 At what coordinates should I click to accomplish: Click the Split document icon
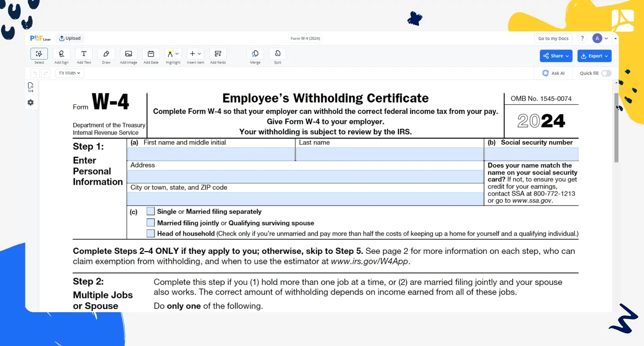[x=278, y=54]
